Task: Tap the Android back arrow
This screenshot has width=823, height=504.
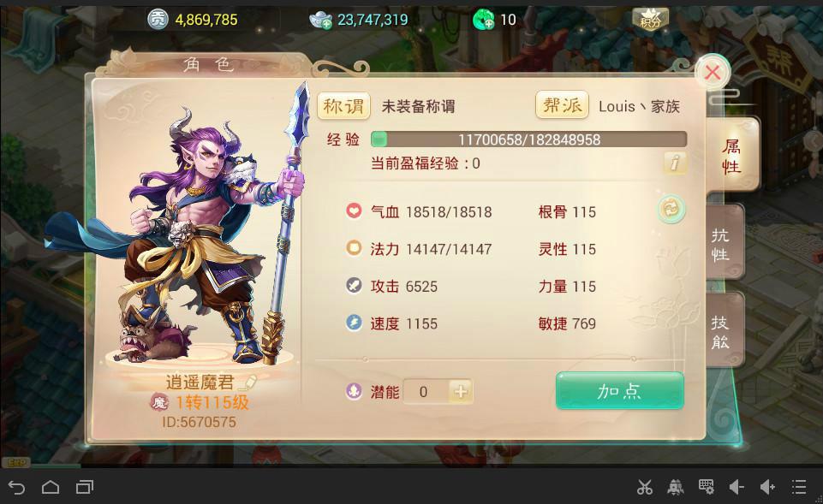Action: [x=16, y=487]
